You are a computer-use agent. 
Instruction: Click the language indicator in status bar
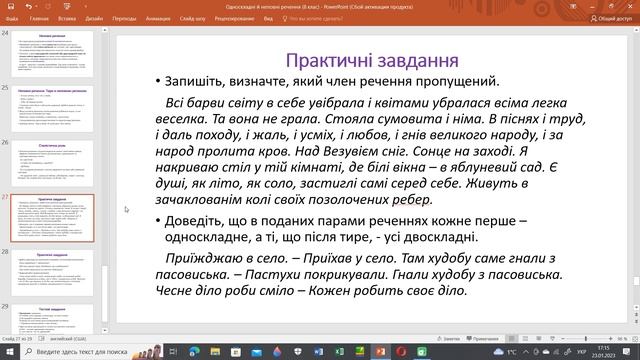[x=68, y=339]
